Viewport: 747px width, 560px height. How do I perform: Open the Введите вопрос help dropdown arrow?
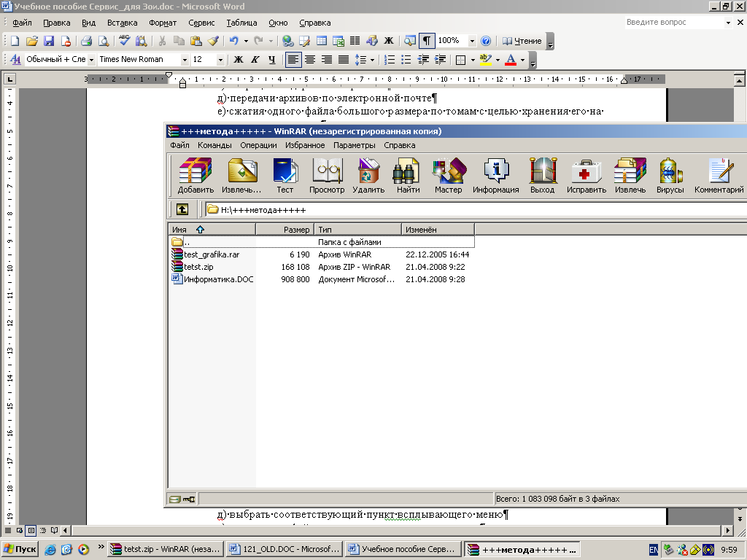728,23
